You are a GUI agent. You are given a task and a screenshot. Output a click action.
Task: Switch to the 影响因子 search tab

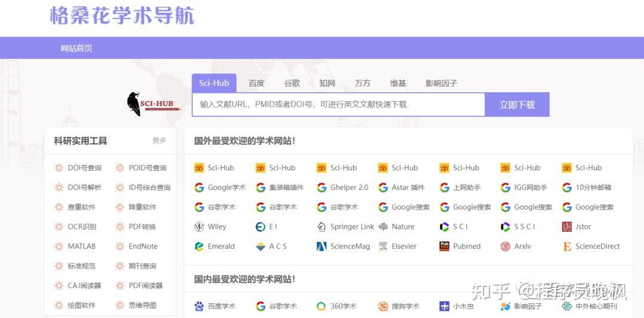[x=441, y=83]
